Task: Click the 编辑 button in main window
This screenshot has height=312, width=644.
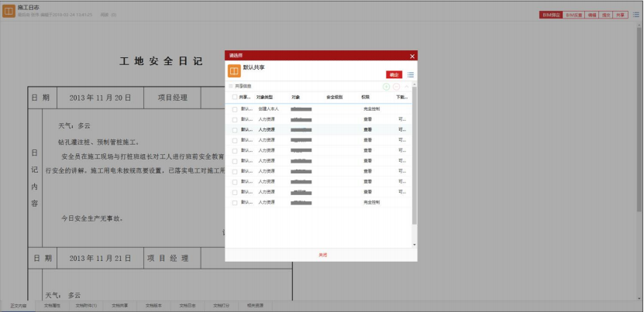Action: (x=591, y=15)
